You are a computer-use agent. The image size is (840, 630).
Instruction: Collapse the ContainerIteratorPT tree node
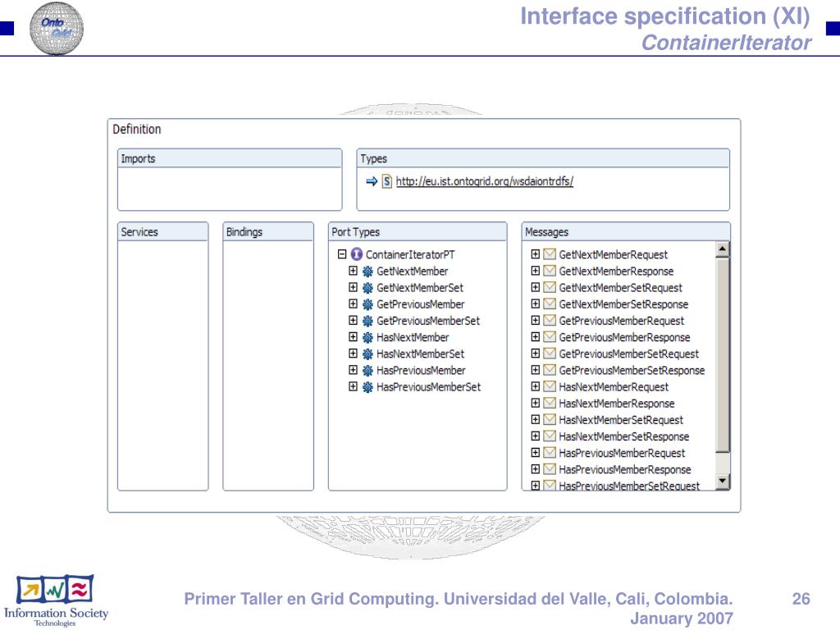[x=342, y=254]
